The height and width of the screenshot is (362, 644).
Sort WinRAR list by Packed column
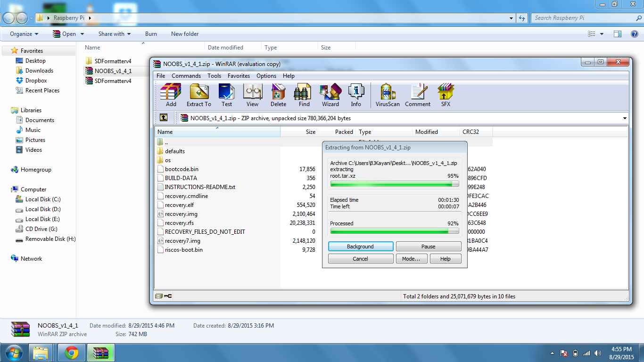(338, 132)
